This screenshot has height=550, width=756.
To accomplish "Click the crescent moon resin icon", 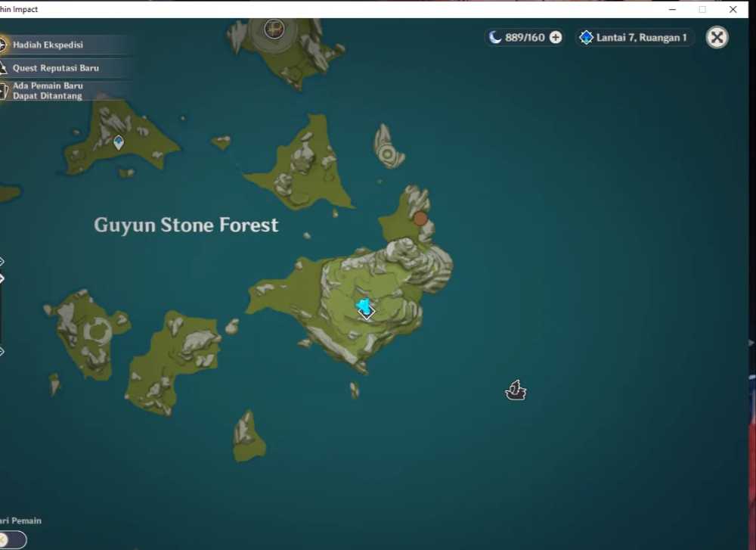I will (x=495, y=37).
